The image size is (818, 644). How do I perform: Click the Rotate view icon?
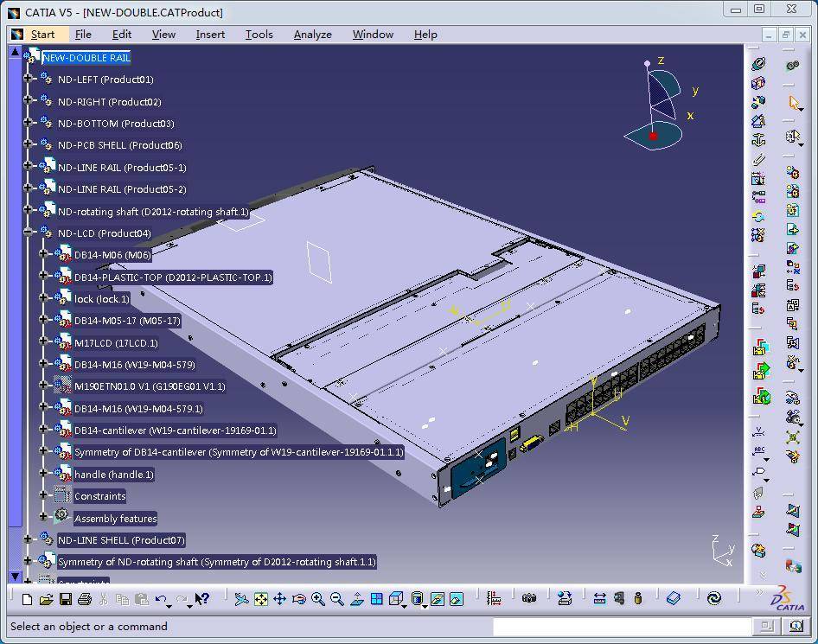pyautogui.click(x=298, y=598)
